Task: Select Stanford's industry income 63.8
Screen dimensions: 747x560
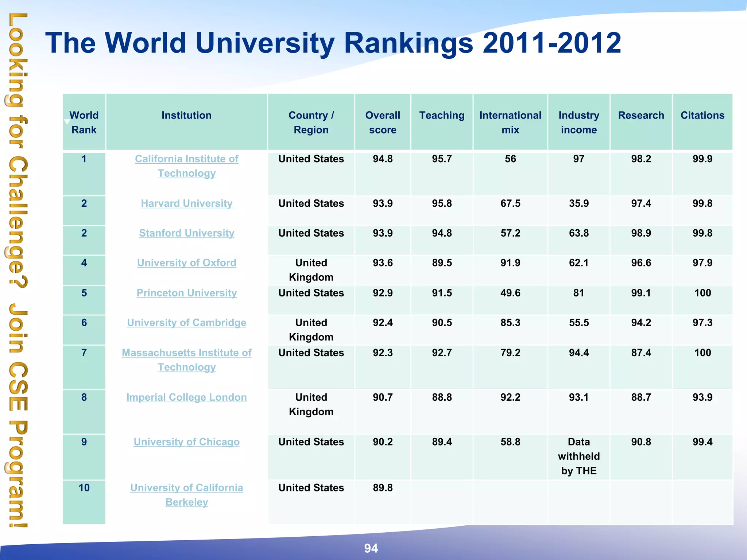Action: tap(579, 233)
